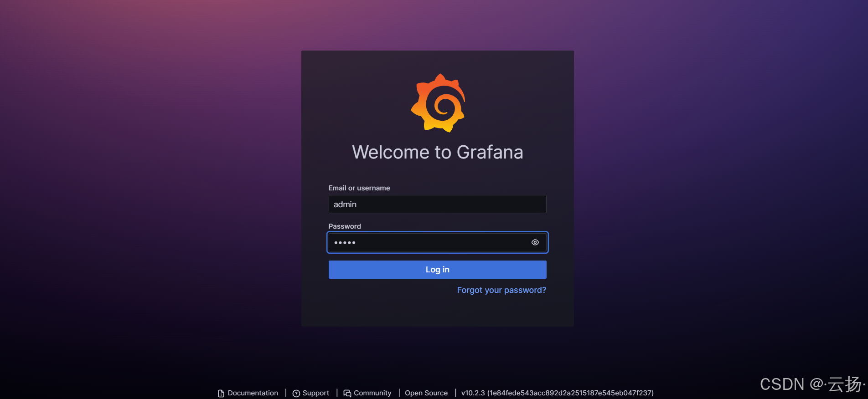The width and height of the screenshot is (868, 399).
Task: Click the Email or username field
Action: (x=437, y=204)
